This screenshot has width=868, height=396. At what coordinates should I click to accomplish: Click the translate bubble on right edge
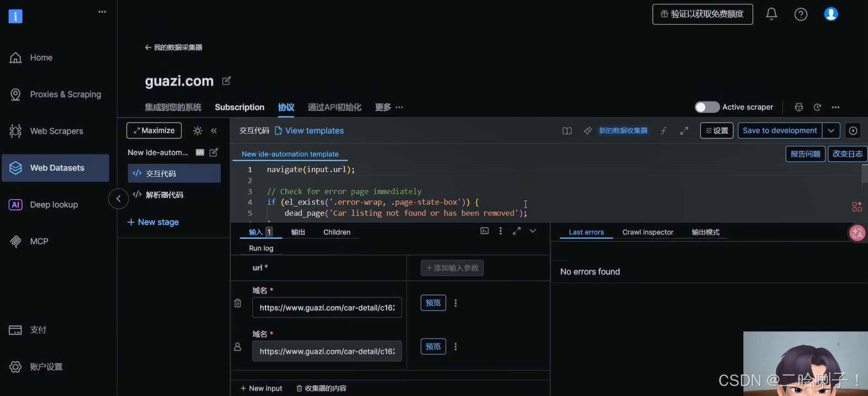coord(857,233)
